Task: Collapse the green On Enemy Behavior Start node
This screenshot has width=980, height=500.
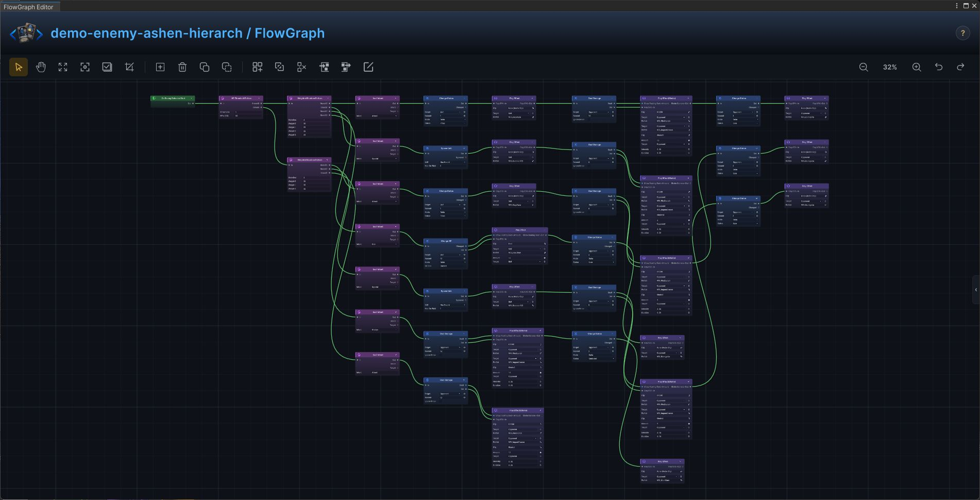Action: pyautogui.click(x=192, y=98)
